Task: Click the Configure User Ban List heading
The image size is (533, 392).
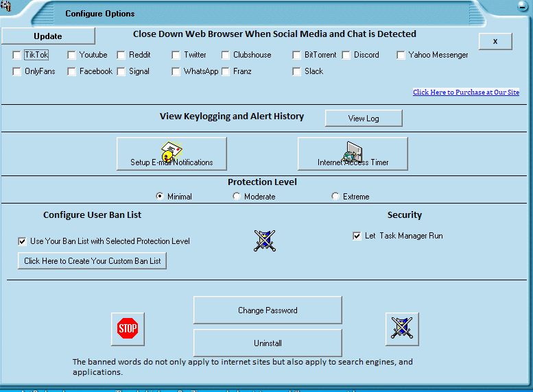Action: 92,215
